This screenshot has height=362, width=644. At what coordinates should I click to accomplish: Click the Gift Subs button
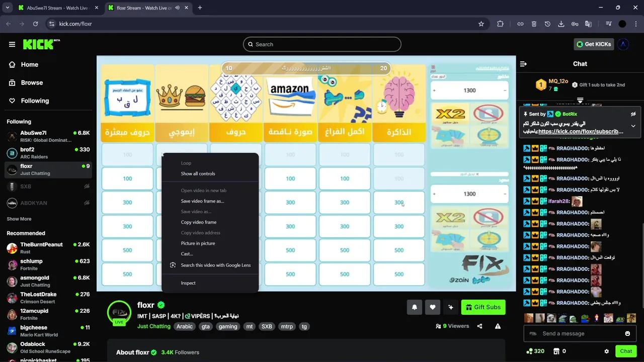pyautogui.click(x=483, y=307)
